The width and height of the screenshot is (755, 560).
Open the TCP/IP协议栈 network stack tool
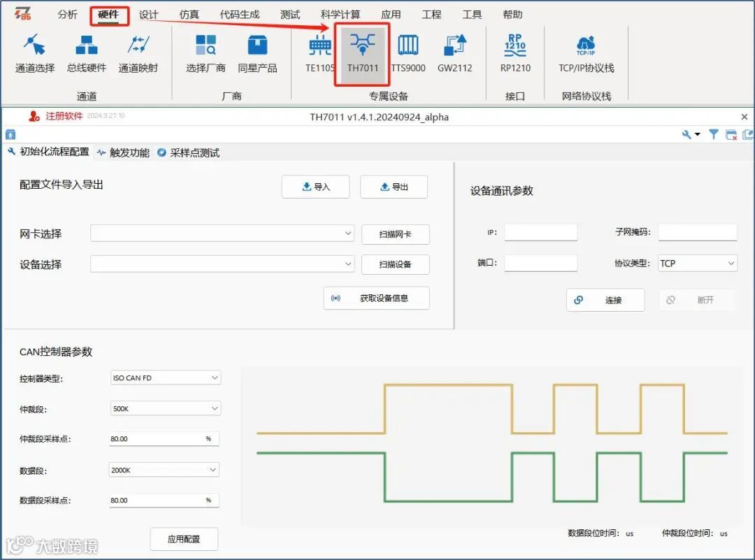click(586, 53)
